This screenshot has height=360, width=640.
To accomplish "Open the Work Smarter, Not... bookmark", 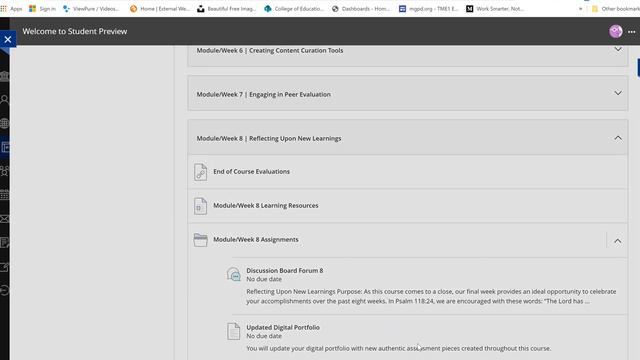I will pyautogui.click(x=495, y=9).
